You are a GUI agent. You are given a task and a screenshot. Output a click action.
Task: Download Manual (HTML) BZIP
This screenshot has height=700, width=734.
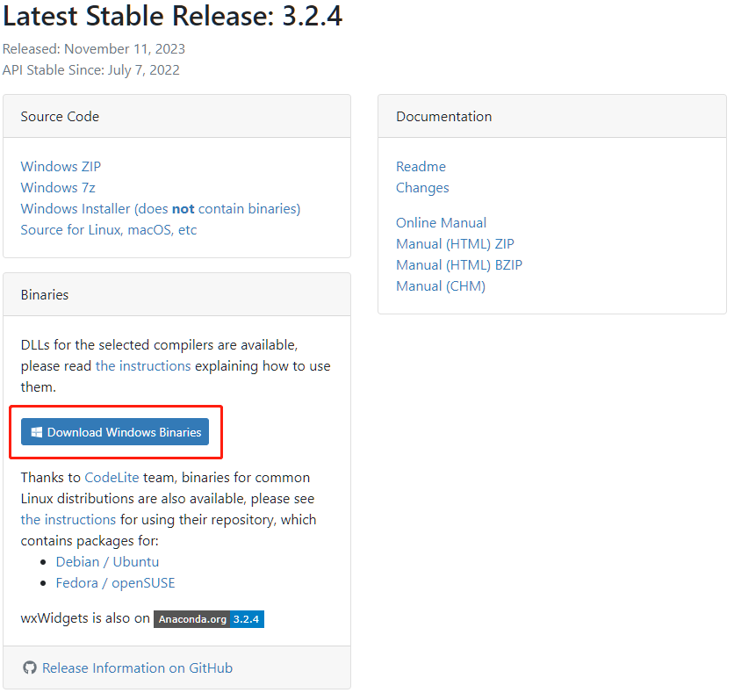(x=459, y=265)
